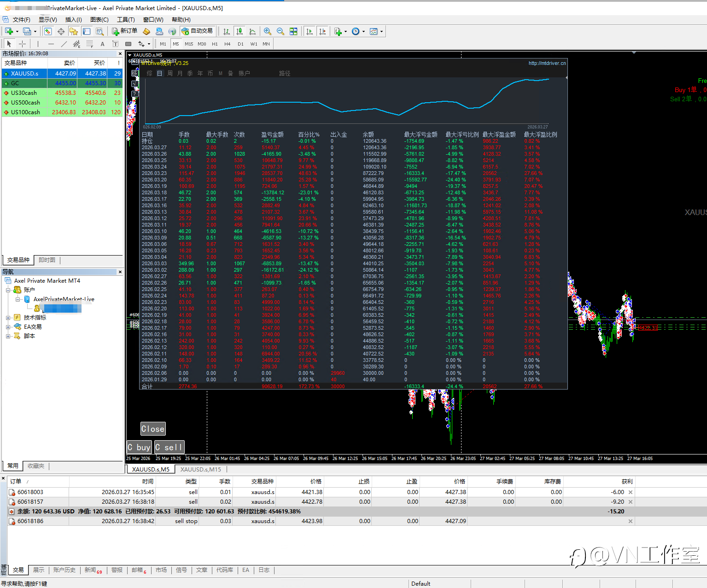Switch timeframe to M1

pyautogui.click(x=163, y=44)
